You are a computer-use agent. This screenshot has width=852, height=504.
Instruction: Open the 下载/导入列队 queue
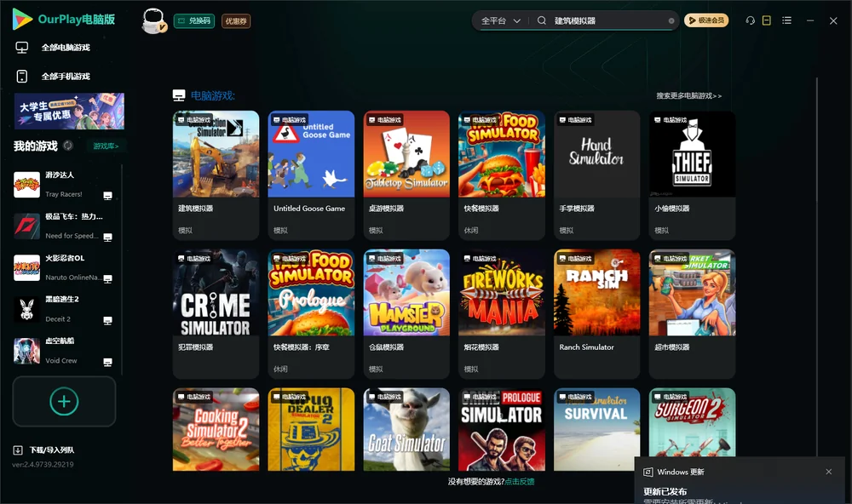[52, 450]
